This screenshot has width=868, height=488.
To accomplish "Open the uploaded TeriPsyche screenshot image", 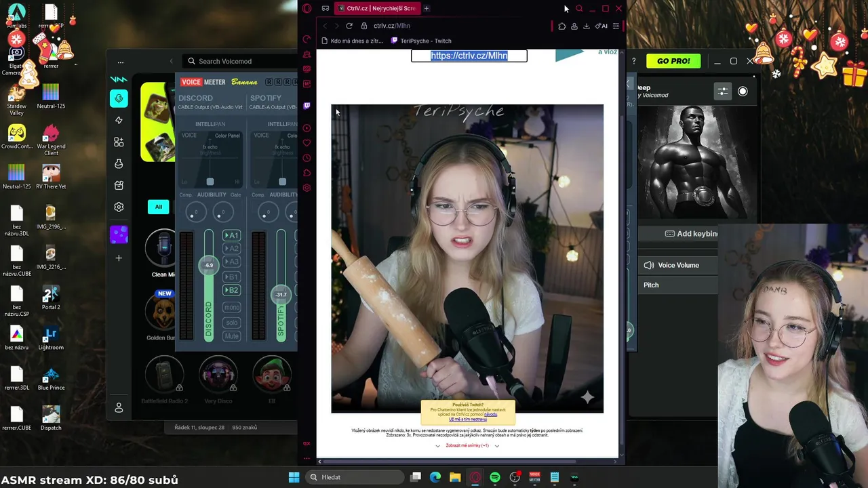I will pyautogui.click(x=467, y=258).
